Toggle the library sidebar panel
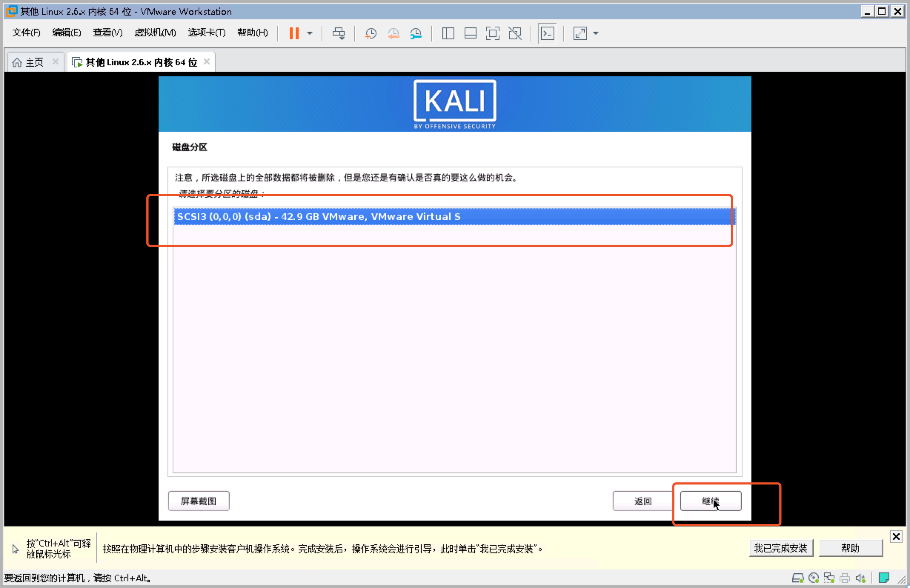 (448, 33)
